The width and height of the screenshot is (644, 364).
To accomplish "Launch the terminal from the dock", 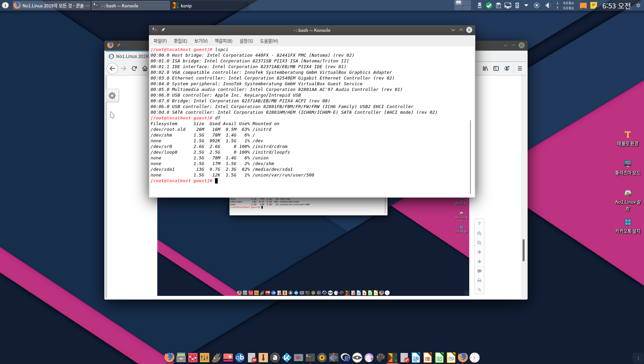I will (310, 358).
